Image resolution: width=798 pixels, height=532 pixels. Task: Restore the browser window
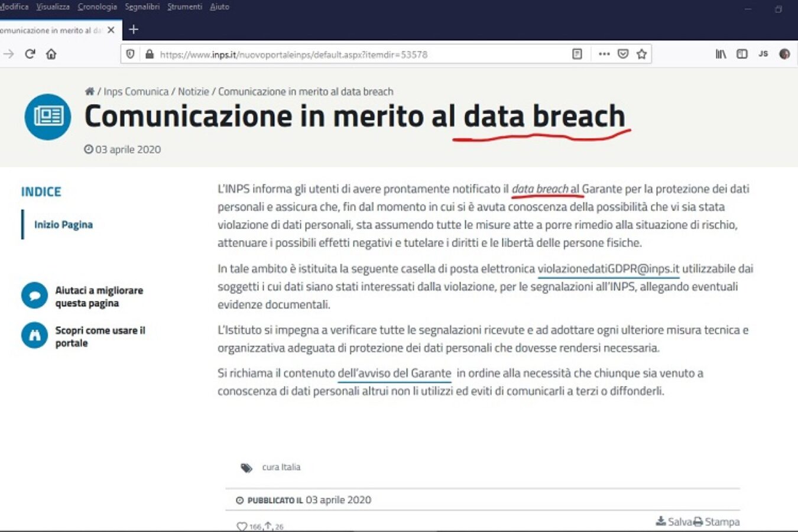[x=778, y=9]
